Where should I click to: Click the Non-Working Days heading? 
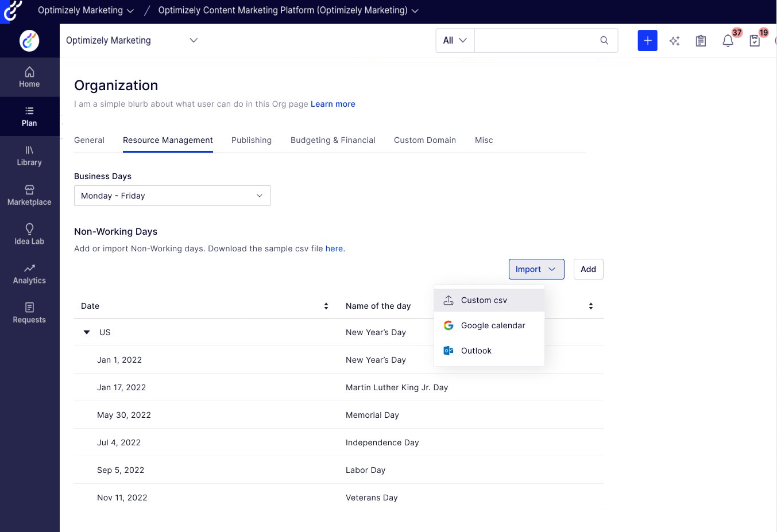[x=116, y=231]
